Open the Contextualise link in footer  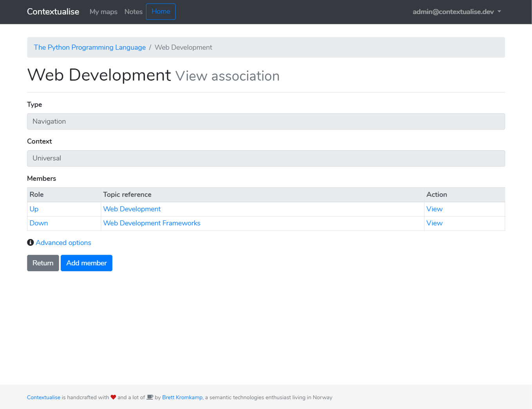(x=44, y=397)
